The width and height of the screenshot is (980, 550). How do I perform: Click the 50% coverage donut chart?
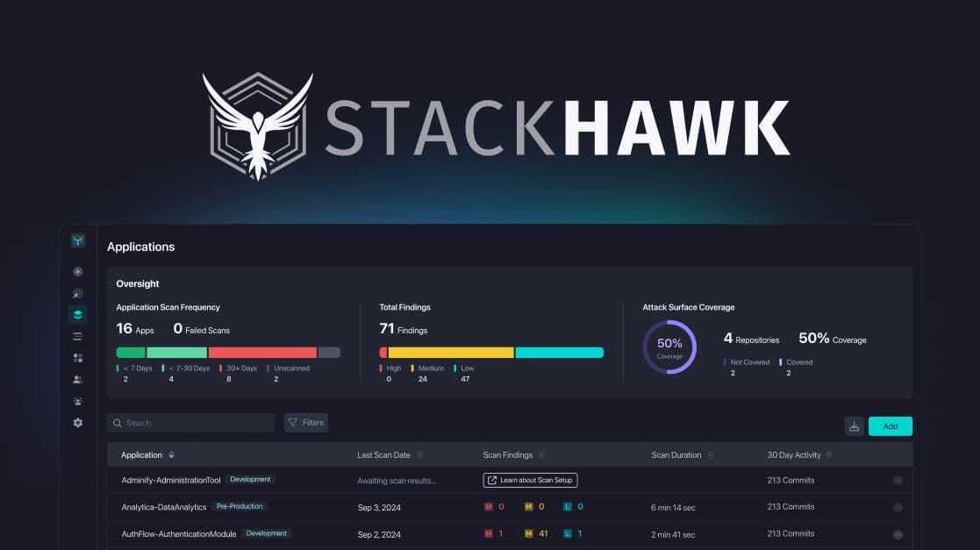(669, 346)
